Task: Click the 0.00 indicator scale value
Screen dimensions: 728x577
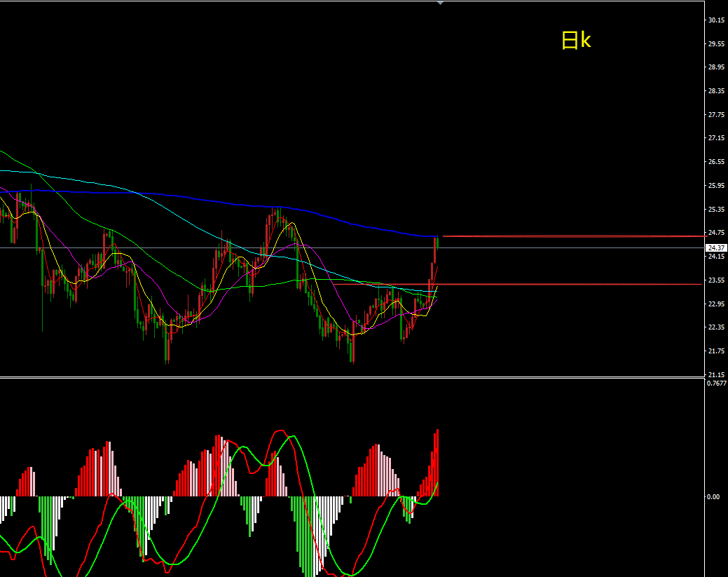Action: pyautogui.click(x=713, y=496)
